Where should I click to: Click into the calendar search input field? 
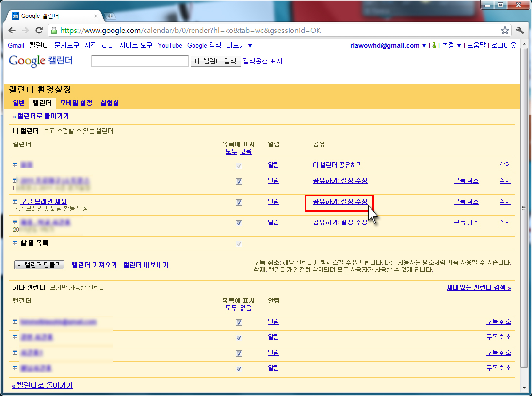pos(140,61)
